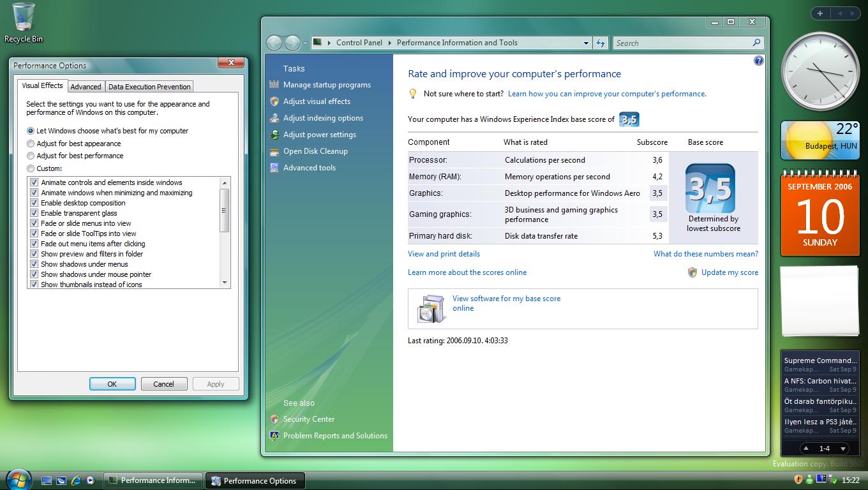
Task: Click Cancel in Performance Options
Action: click(163, 383)
